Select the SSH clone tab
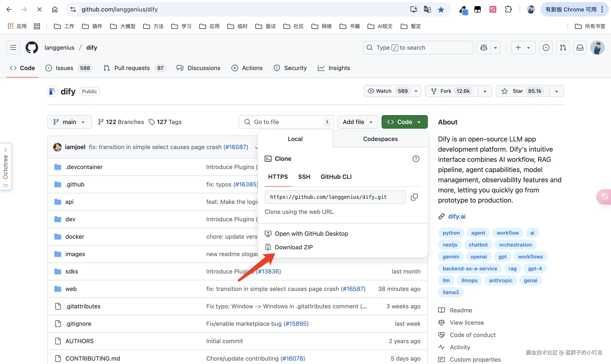 (x=304, y=177)
